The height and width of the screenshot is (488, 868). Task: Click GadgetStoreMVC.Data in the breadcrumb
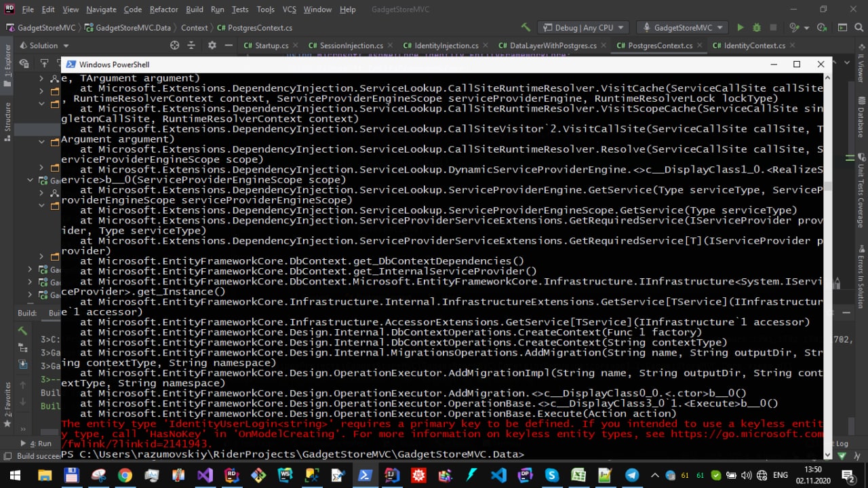tap(127, 28)
